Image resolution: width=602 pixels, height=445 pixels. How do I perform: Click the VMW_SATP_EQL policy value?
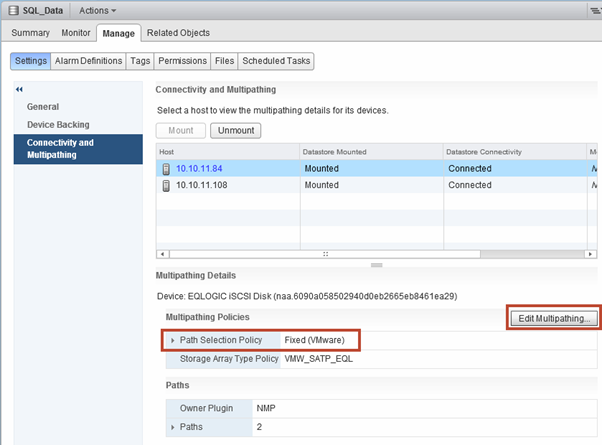tap(319, 359)
